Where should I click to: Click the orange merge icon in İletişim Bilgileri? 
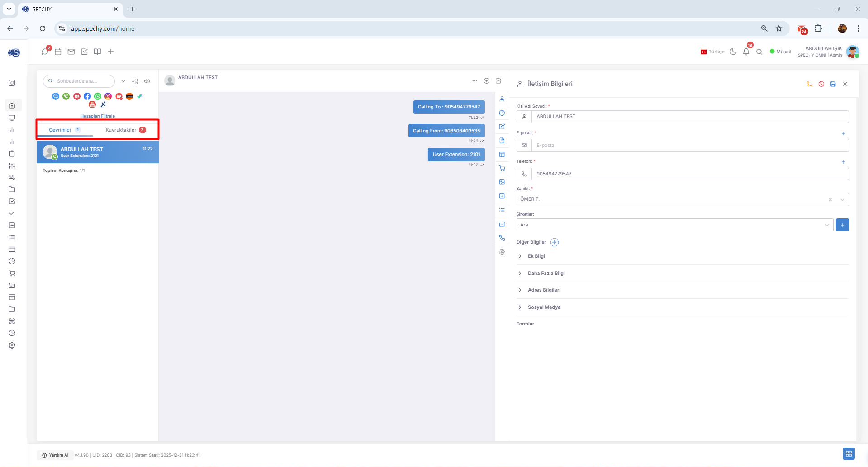[809, 84]
